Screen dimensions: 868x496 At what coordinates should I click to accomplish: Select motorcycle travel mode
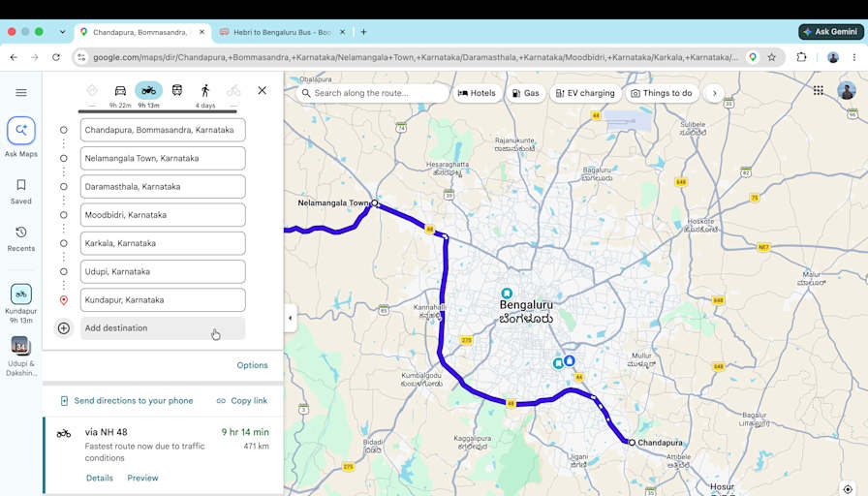[x=148, y=90]
